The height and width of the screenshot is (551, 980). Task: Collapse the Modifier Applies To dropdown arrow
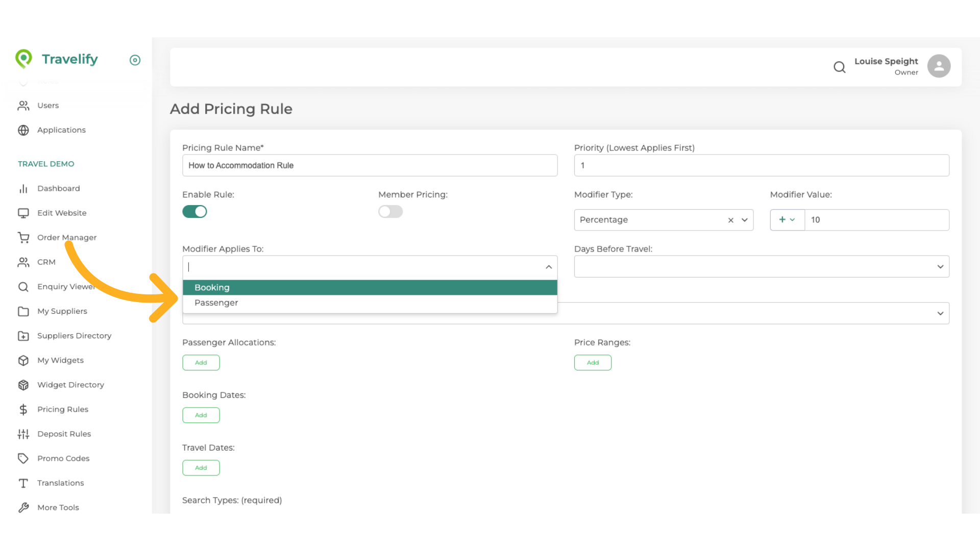tap(548, 267)
